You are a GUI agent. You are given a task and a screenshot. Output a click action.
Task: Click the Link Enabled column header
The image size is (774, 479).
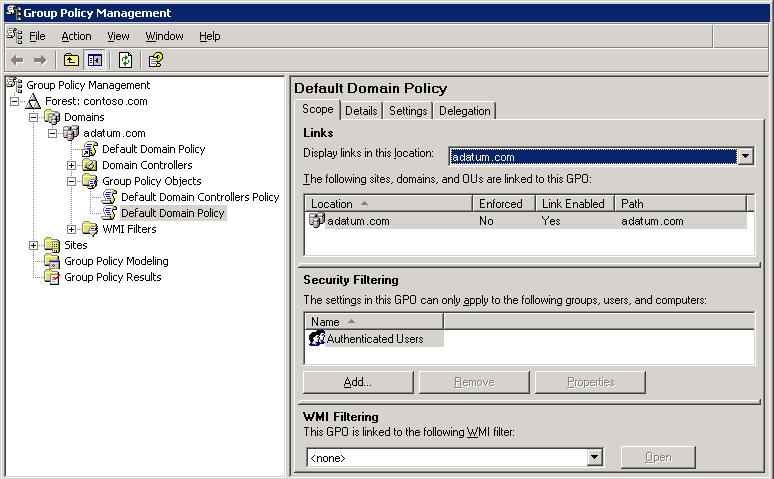(575, 203)
